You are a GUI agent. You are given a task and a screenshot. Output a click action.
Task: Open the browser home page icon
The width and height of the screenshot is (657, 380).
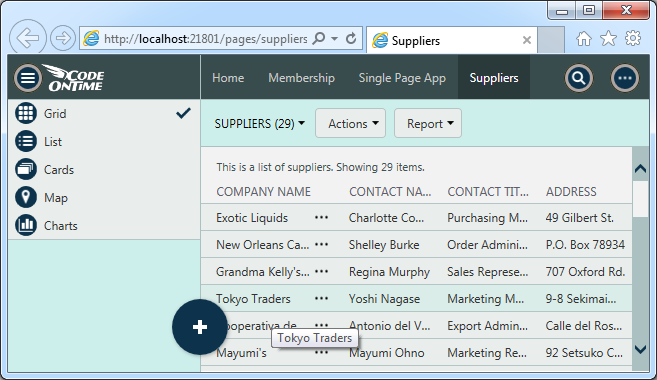click(584, 39)
